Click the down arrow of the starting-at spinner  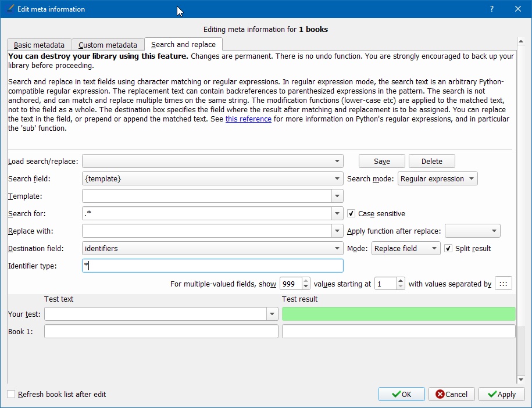pyautogui.click(x=400, y=287)
